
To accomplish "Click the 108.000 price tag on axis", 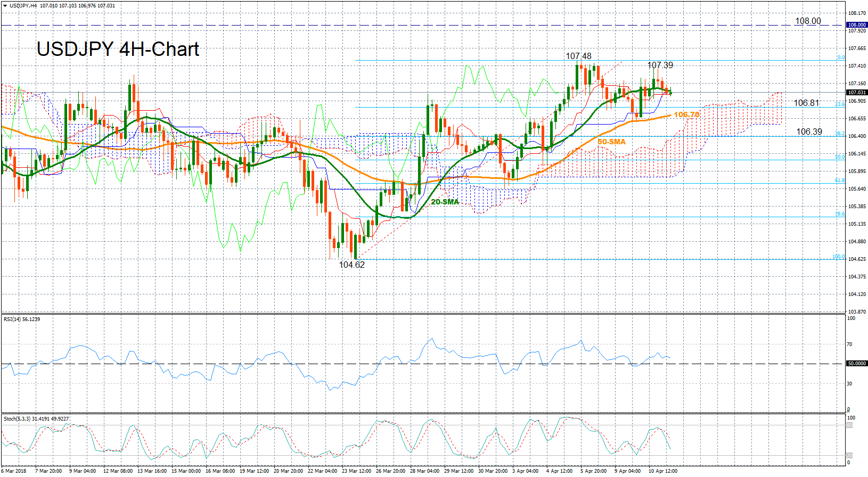I will [857, 25].
